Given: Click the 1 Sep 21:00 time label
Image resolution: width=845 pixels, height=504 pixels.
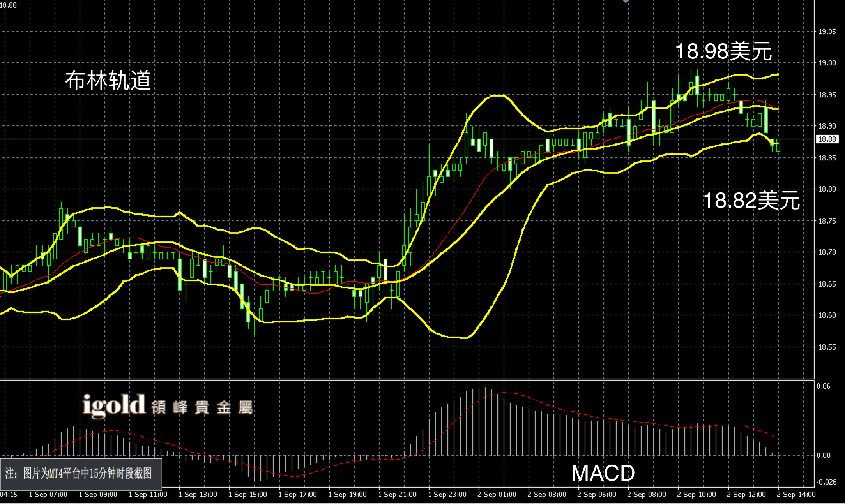Looking at the screenshot, I should [x=397, y=494].
